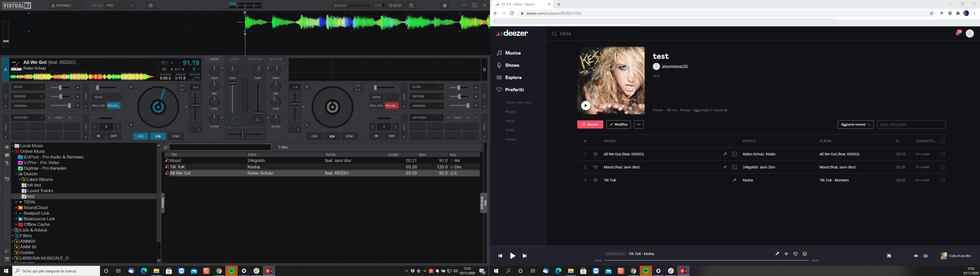Viewport: 980px width, 276px height.
Task: Open Deezer Esplora sidebar item
Action: point(513,78)
